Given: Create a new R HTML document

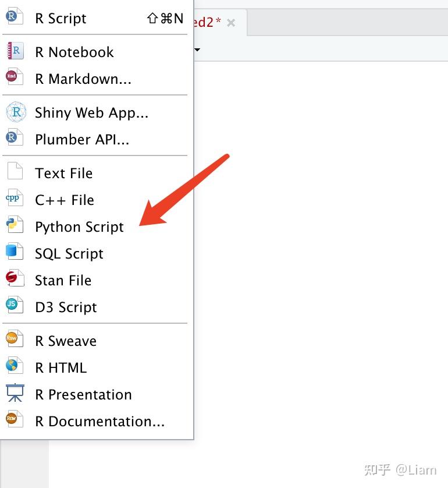Looking at the screenshot, I should click(61, 367).
